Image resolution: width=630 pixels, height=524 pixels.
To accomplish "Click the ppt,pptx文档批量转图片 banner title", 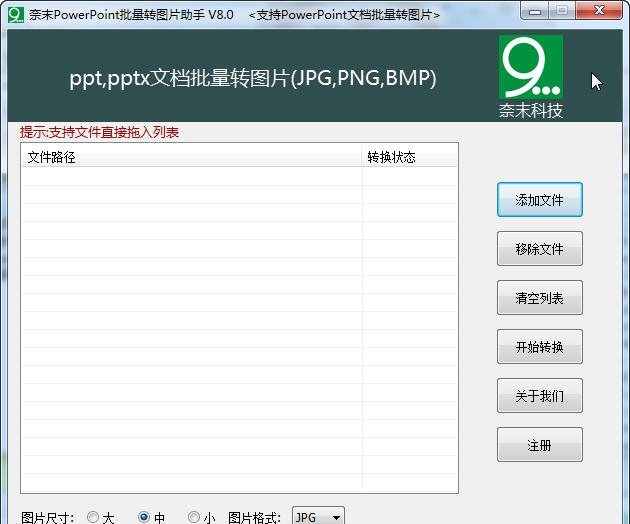I will pos(253,78).
